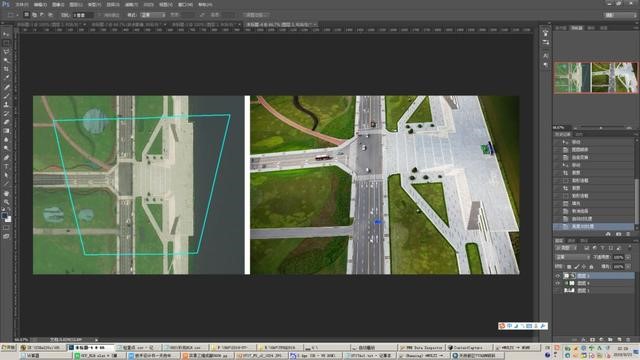Image resolution: width=640 pixels, height=360 pixels.
Task: Open the layer blend mode dropdown
Action: (x=572, y=257)
